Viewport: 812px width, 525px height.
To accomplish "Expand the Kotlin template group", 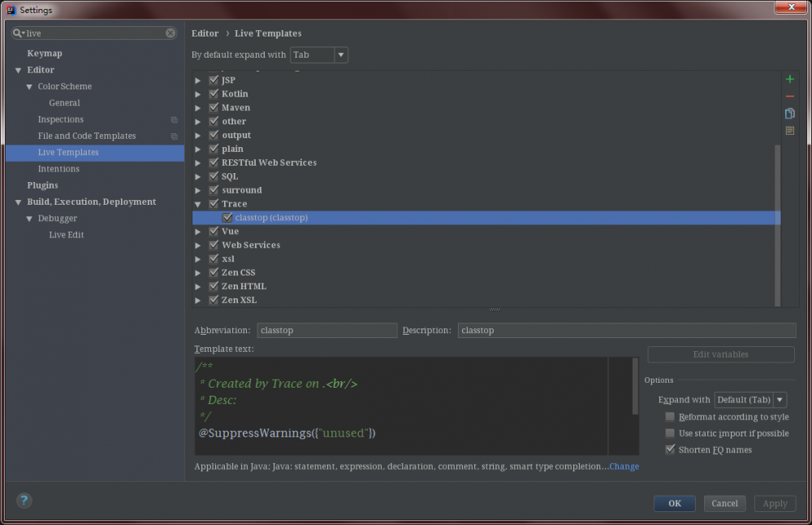I will (x=197, y=93).
